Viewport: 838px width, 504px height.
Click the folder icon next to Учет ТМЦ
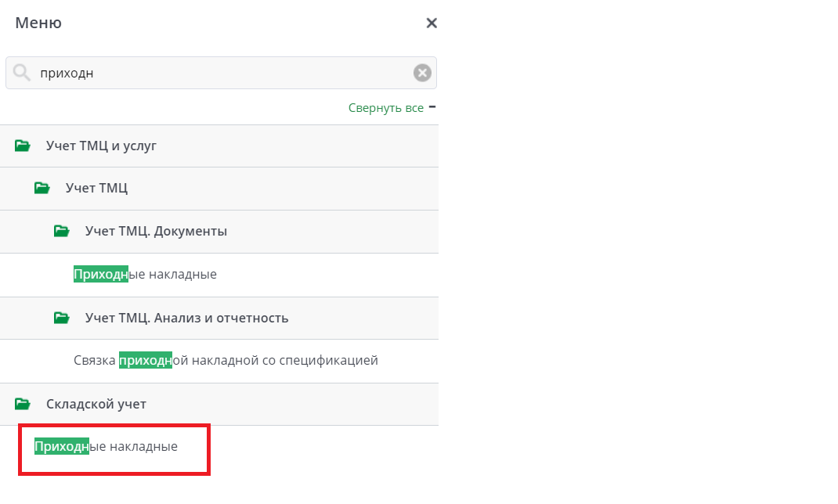[x=42, y=188]
